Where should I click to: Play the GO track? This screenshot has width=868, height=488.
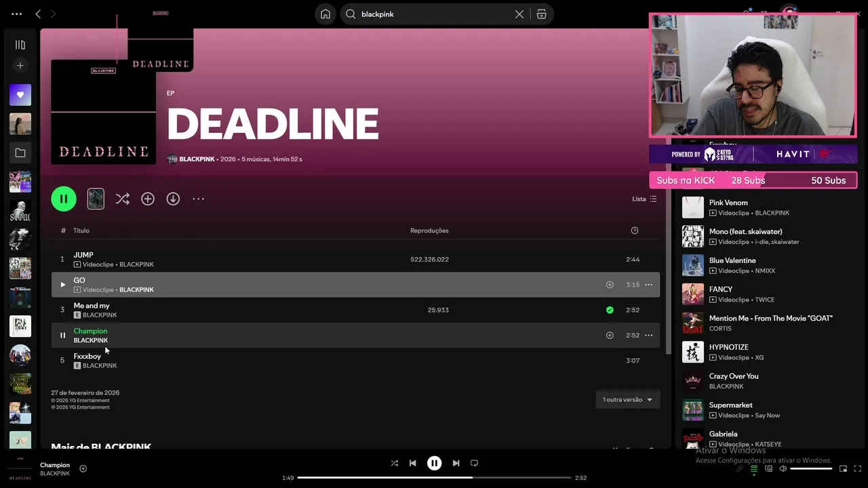(x=62, y=285)
